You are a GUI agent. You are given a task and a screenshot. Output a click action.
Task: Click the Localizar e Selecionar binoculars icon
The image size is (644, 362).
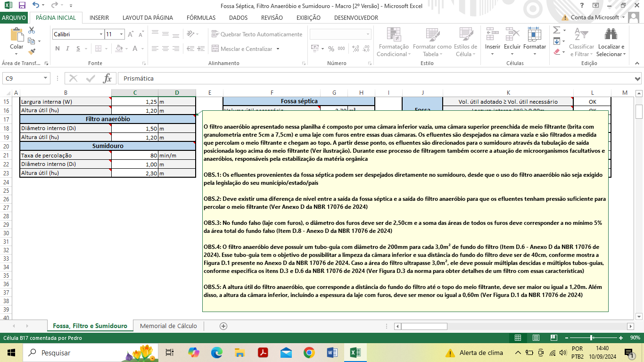[x=611, y=34]
